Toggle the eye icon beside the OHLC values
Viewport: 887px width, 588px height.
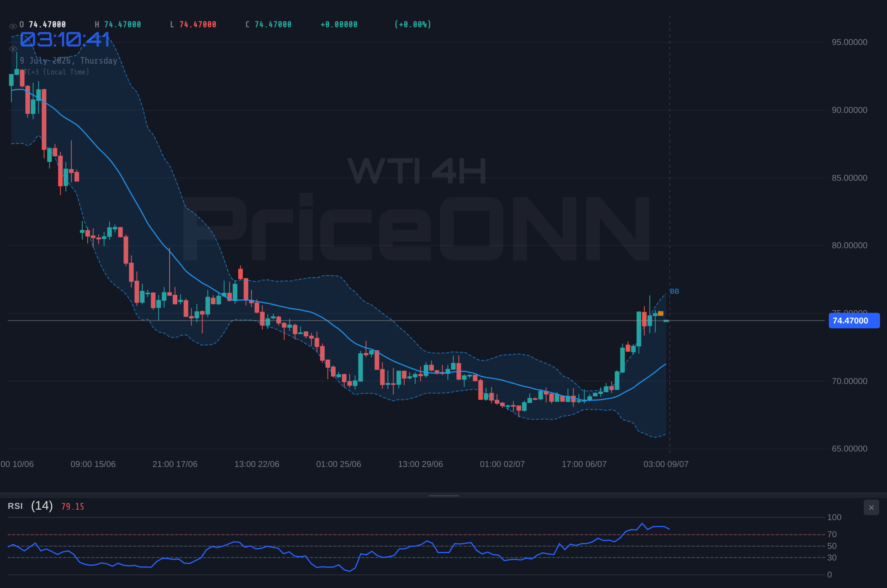13,26
